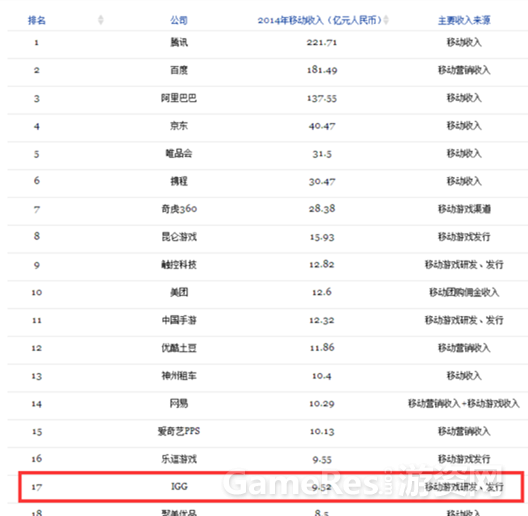Select 移动收入 in 京东 row

[x=464, y=126]
